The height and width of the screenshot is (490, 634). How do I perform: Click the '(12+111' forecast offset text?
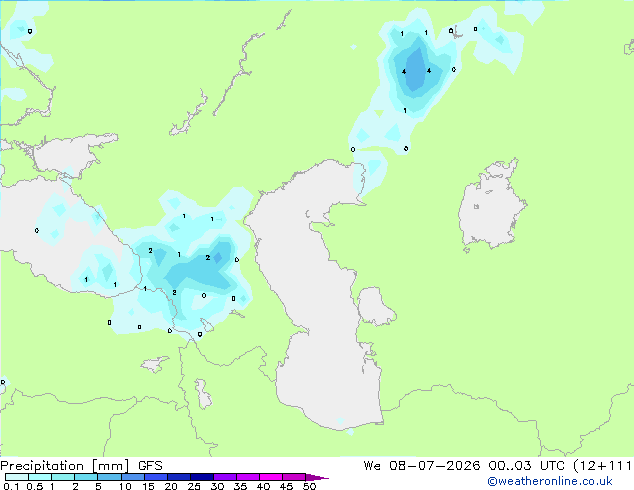pos(602,466)
